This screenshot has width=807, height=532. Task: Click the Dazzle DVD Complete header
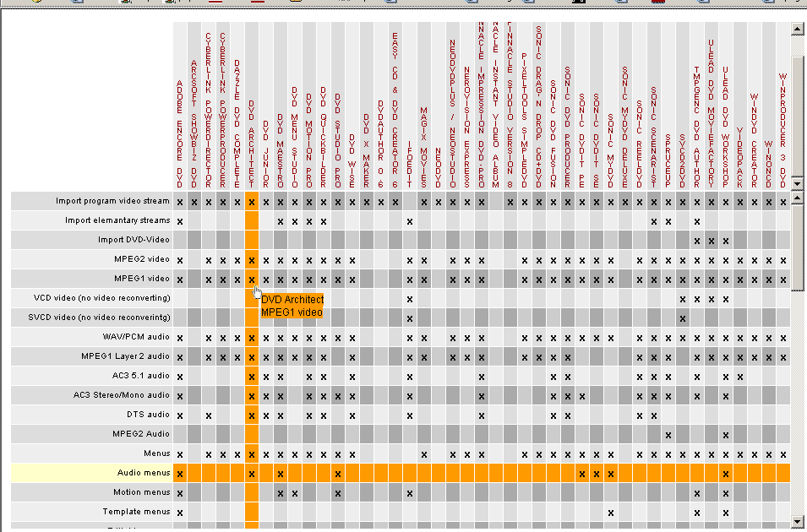click(237, 124)
